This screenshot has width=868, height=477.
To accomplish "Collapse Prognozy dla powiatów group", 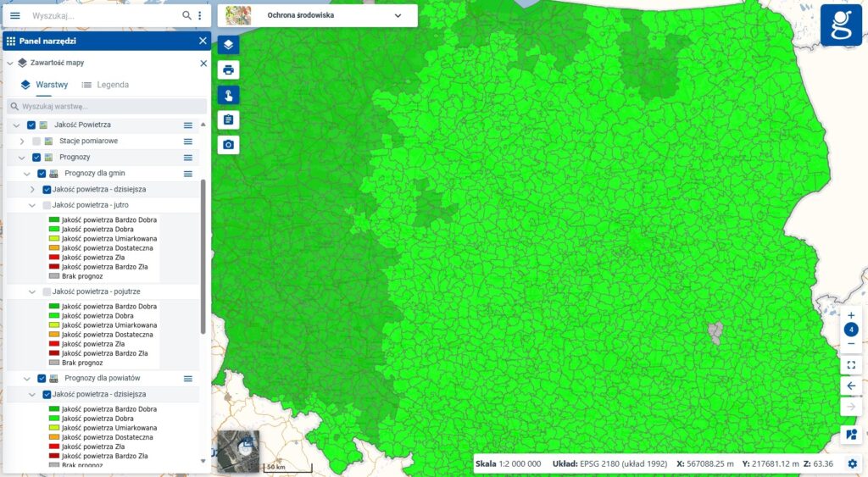I will click(x=27, y=379).
